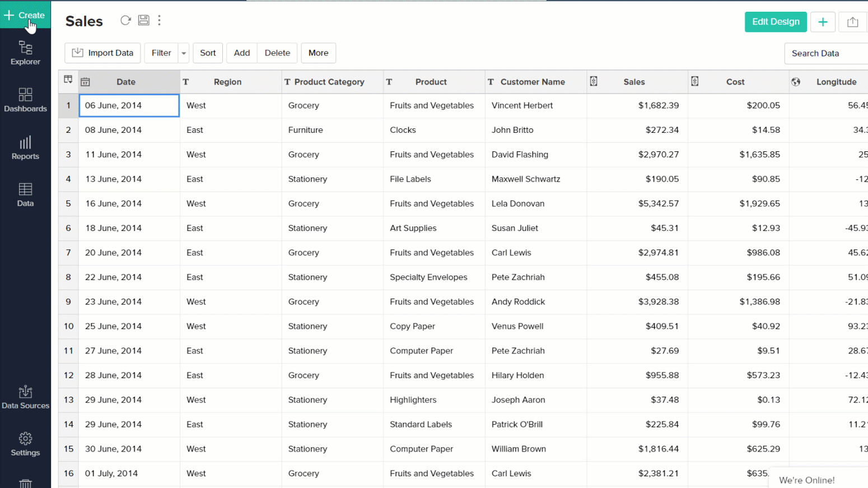Screen dimensions: 868x488
Task: Click the green plus icon button
Action: pyautogui.click(x=823, y=22)
